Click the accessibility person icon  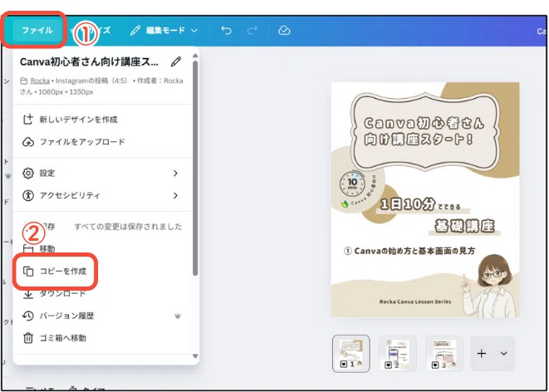point(28,195)
